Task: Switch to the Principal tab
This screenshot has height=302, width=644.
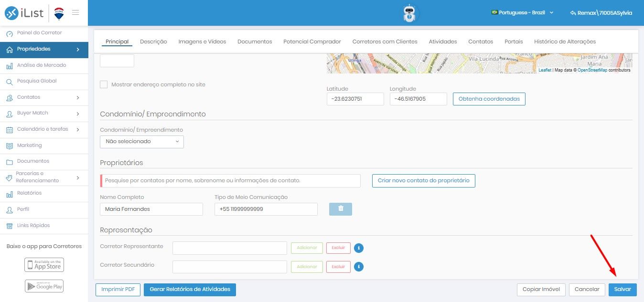Action: [117, 42]
